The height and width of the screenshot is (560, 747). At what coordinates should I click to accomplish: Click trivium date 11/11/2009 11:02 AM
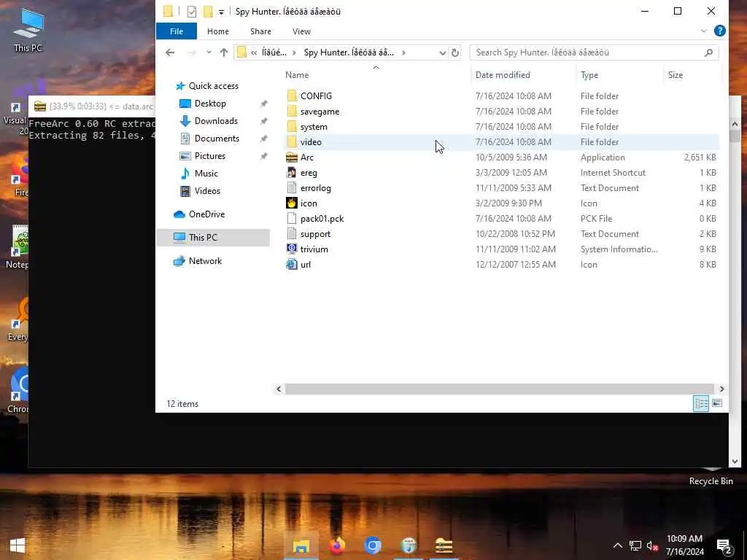pos(516,249)
